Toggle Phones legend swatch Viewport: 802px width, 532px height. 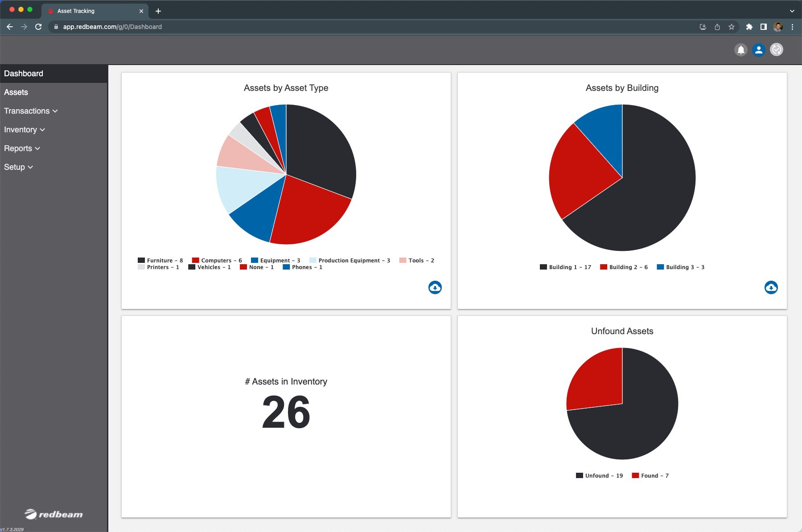point(286,267)
